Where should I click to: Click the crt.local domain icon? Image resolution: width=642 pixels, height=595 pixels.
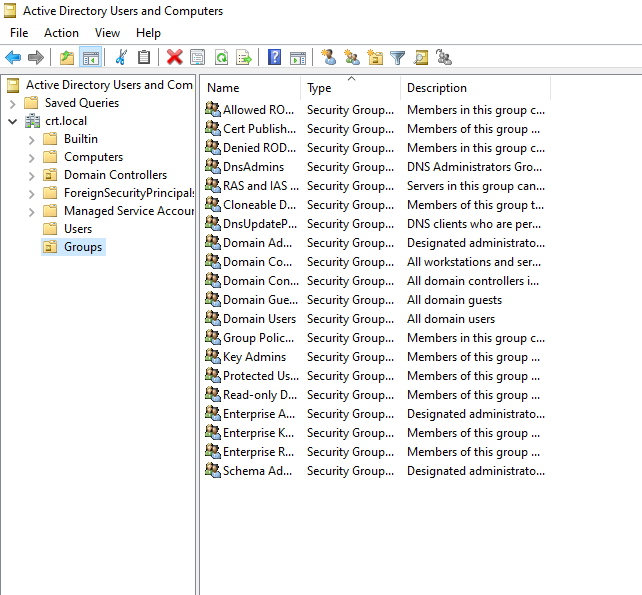pos(32,121)
